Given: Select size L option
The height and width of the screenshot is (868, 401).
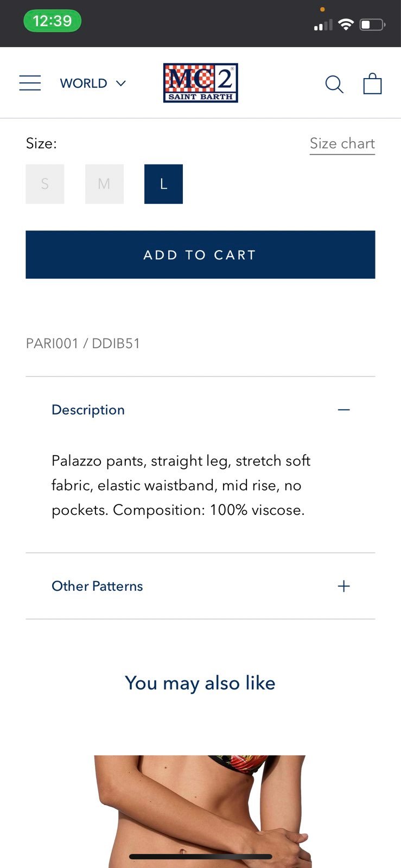Looking at the screenshot, I should point(163,184).
